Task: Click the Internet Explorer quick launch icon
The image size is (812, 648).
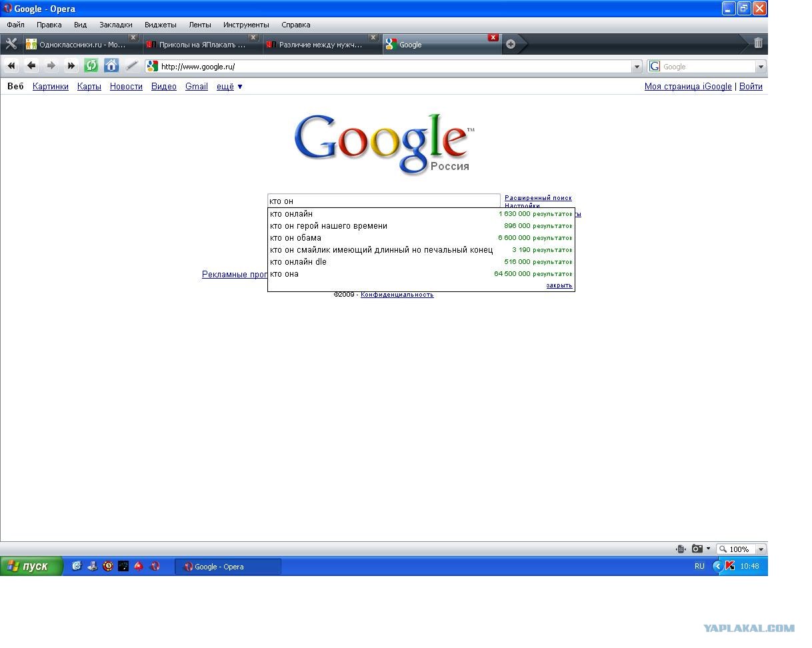Action: [77, 566]
